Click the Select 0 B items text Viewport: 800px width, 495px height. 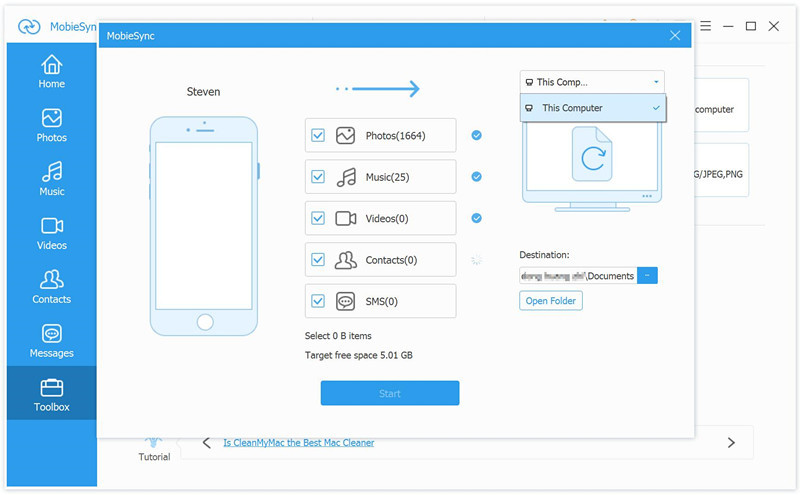(x=338, y=336)
